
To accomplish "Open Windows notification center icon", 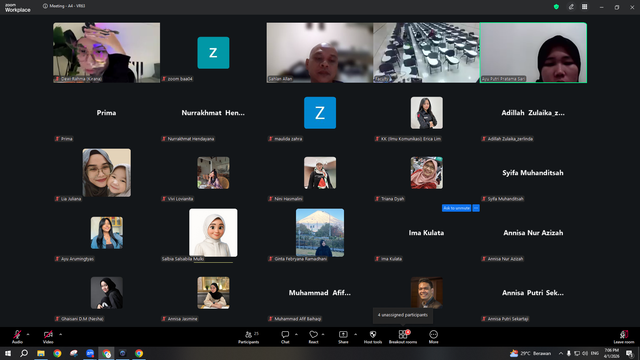I will (629, 353).
